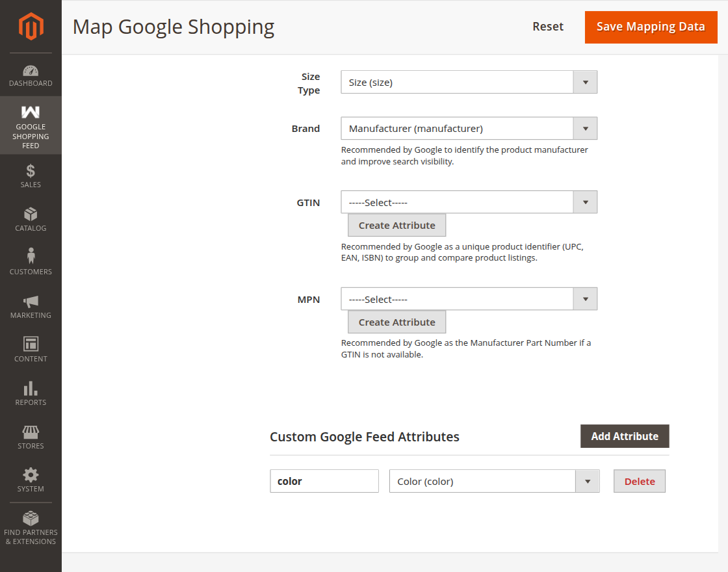Open the Stores storefront icon
Viewport: 728px width, 572px height.
pyautogui.click(x=31, y=432)
